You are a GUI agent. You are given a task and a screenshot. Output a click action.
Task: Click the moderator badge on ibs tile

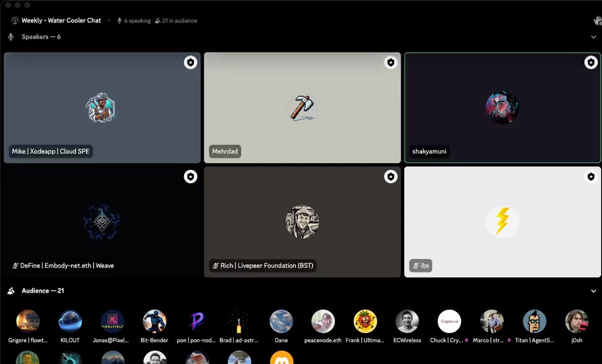coord(591,176)
